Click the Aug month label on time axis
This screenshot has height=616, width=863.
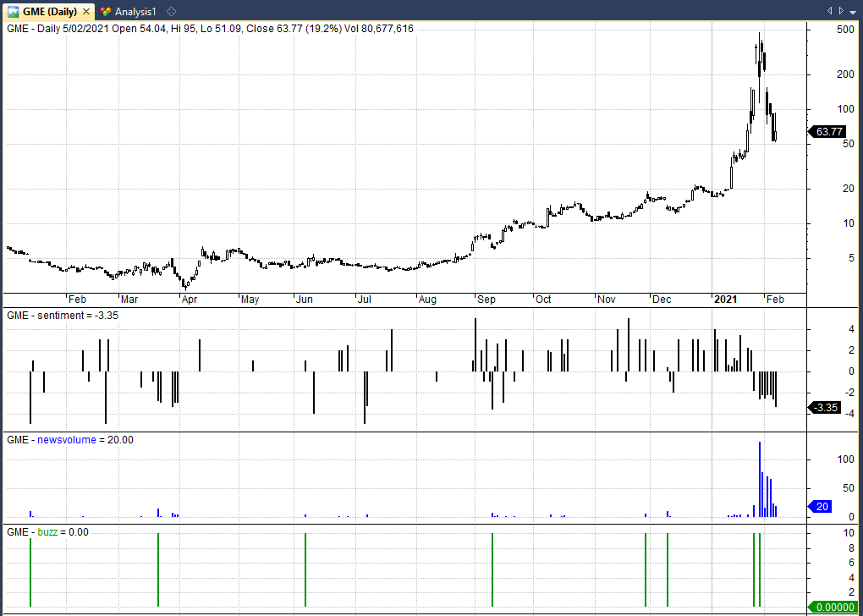(x=427, y=300)
